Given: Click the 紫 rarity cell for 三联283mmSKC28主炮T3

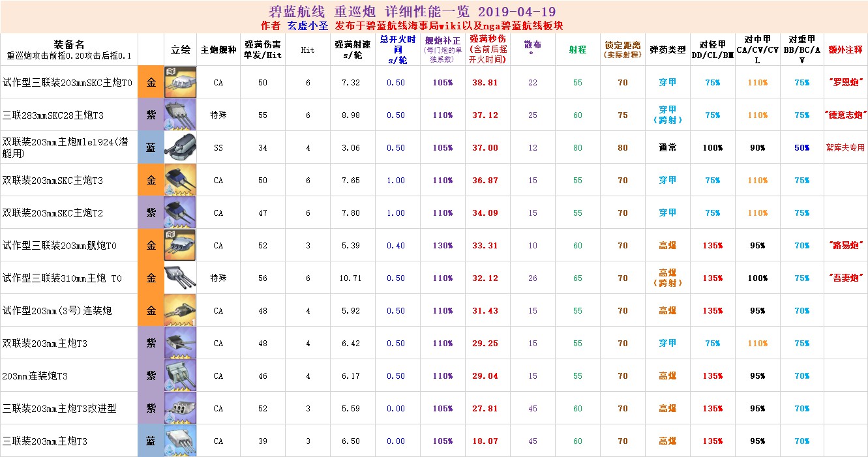Looking at the screenshot, I should 151,115.
